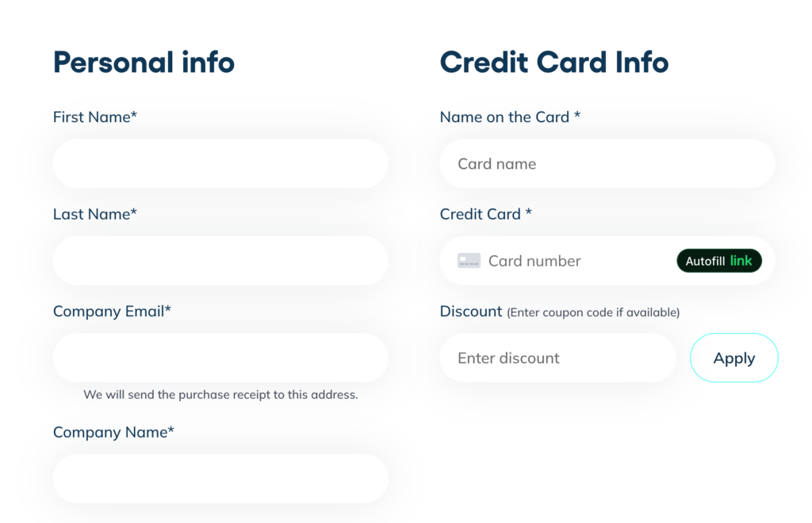Click the "Last Name*" label text
The width and height of the screenshot is (812, 523).
(x=95, y=214)
